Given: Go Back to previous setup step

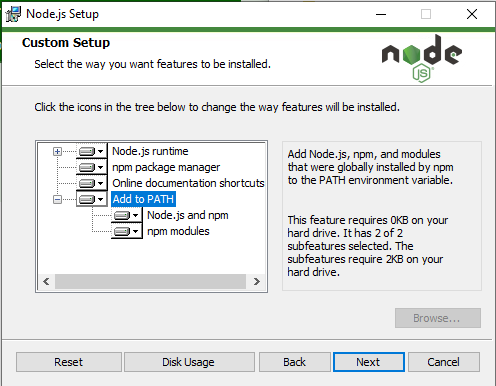Looking at the screenshot, I should tap(295, 362).
